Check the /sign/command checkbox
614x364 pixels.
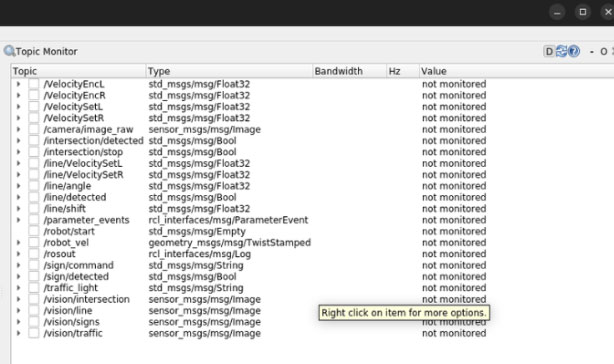pyautogui.click(x=34, y=265)
